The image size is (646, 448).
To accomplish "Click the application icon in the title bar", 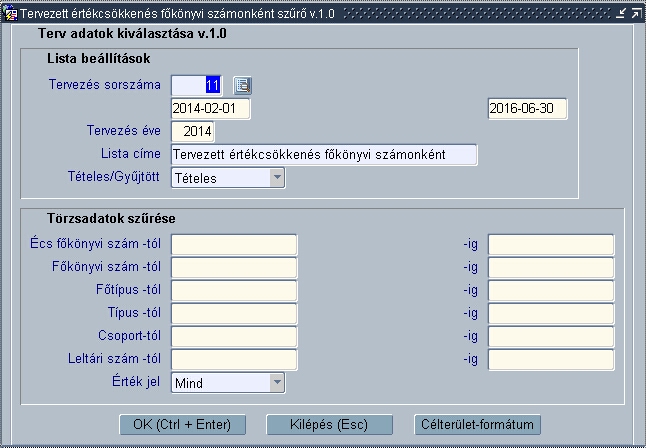I will [10, 13].
